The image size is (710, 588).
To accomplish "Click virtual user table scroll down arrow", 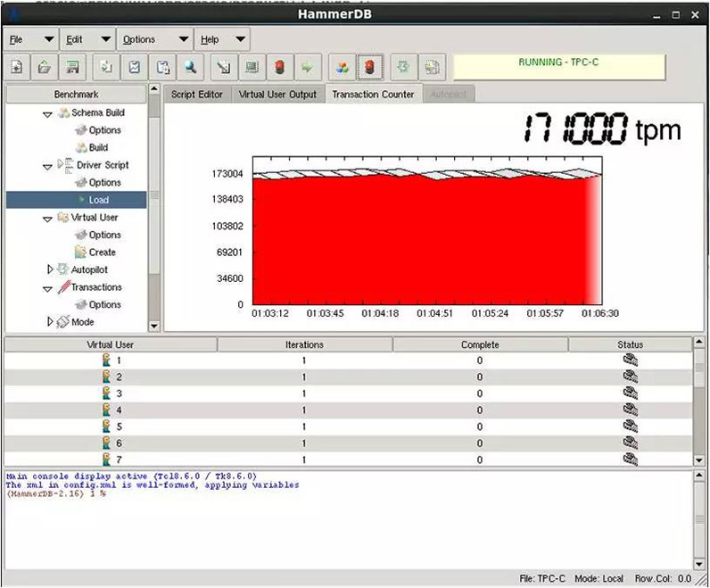I will click(698, 460).
